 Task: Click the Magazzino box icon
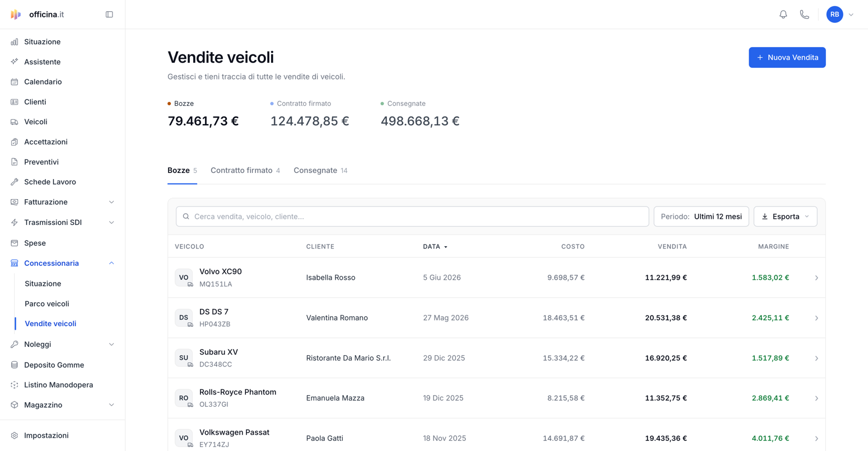click(15, 405)
